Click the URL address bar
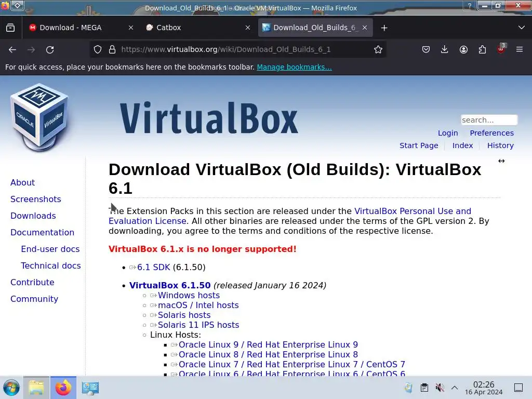 (237, 49)
